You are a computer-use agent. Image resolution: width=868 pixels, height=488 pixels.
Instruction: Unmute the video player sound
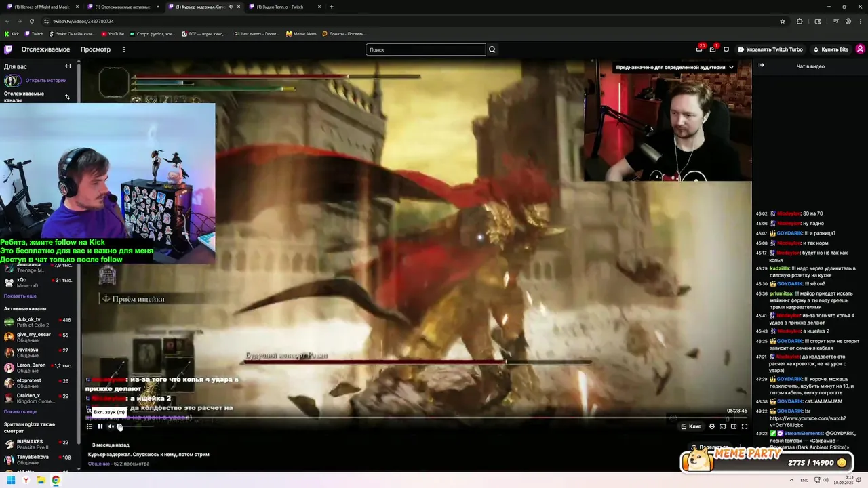click(x=111, y=426)
